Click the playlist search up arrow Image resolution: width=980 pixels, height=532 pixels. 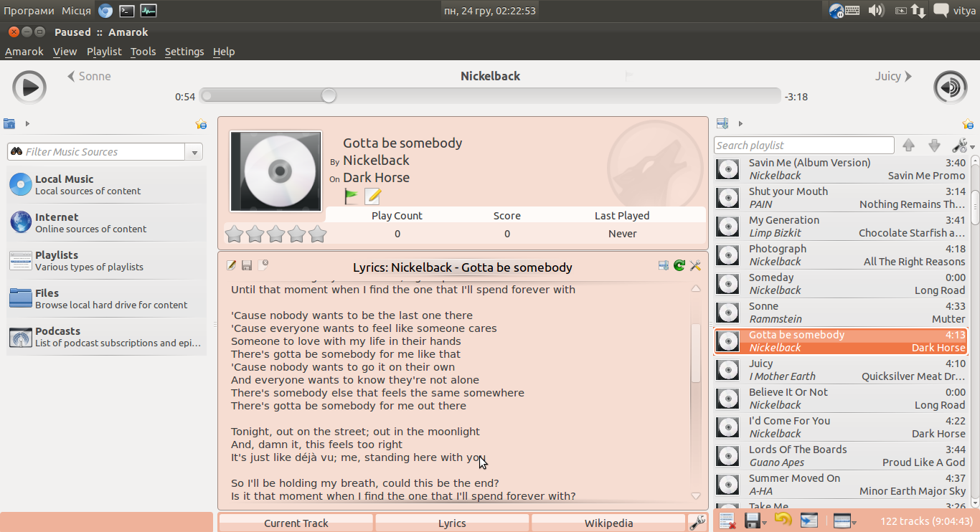pyautogui.click(x=909, y=146)
